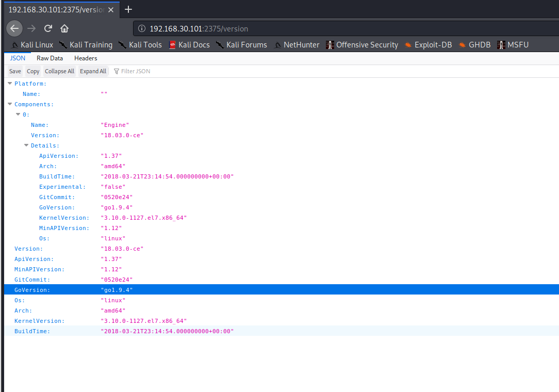
Task: Open the MSFU bookmark
Action: tap(513, 45)
